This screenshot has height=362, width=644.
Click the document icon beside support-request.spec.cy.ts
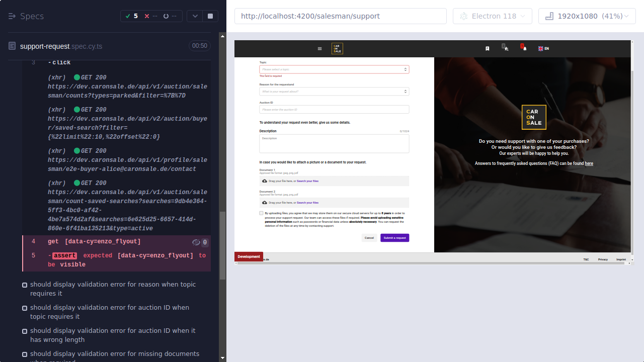point(11,46)
